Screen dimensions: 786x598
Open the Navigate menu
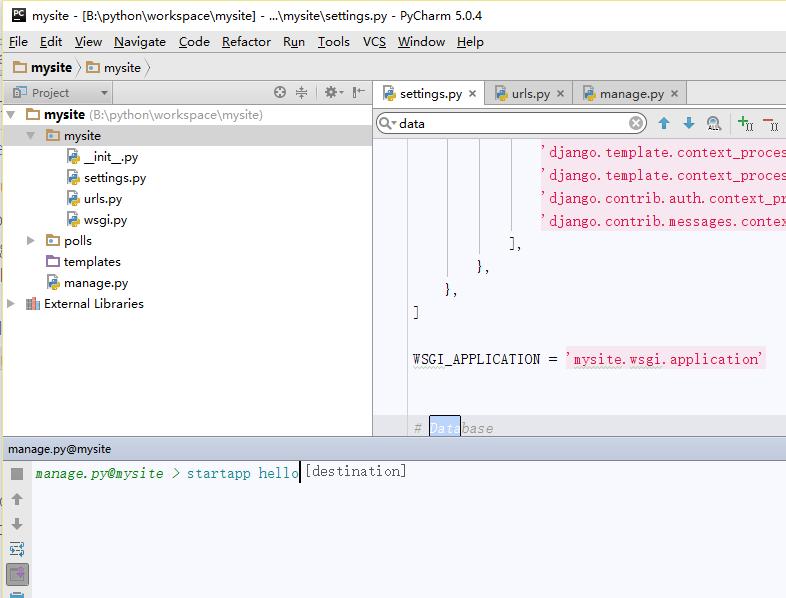(x=140, y=42)
